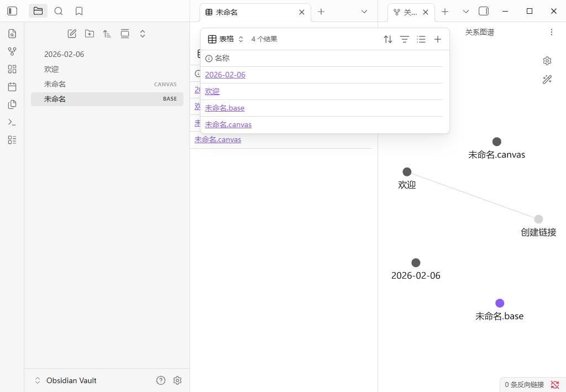Expand the 表格 view selector dropdown
The image size is (566, 392).
pyautogui.click(x=226, y=39)
